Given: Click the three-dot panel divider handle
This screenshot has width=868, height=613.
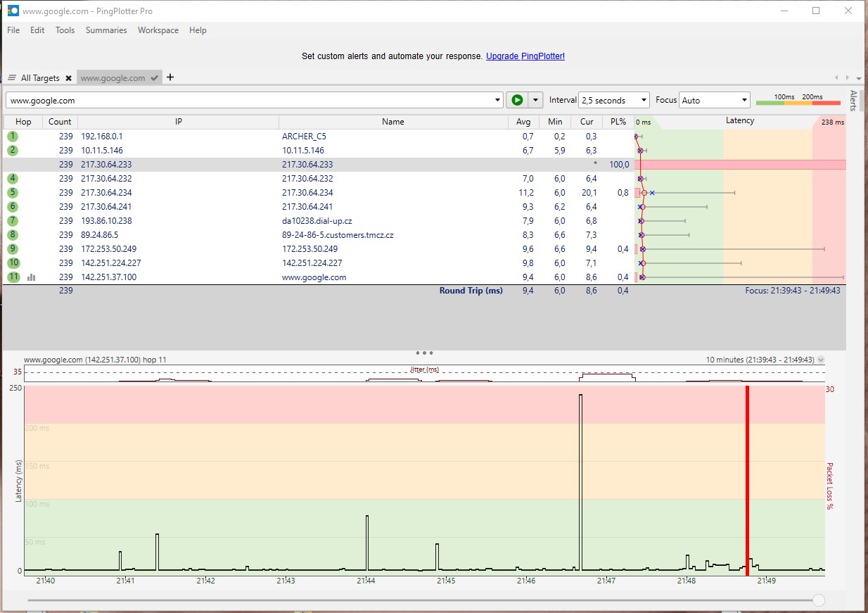Looking at the screenshot, I should pyautogui.click(x=424, y=353).
